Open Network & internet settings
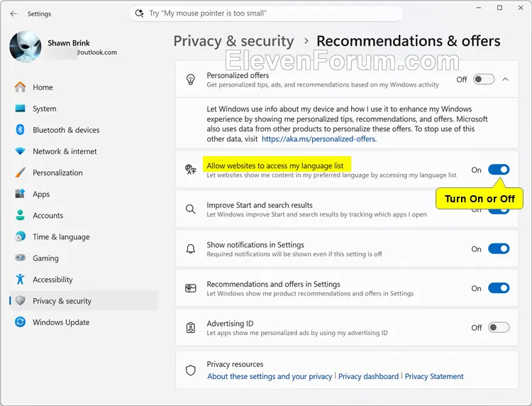The width and height of the screenshot is (532, 406). point(84,151)
